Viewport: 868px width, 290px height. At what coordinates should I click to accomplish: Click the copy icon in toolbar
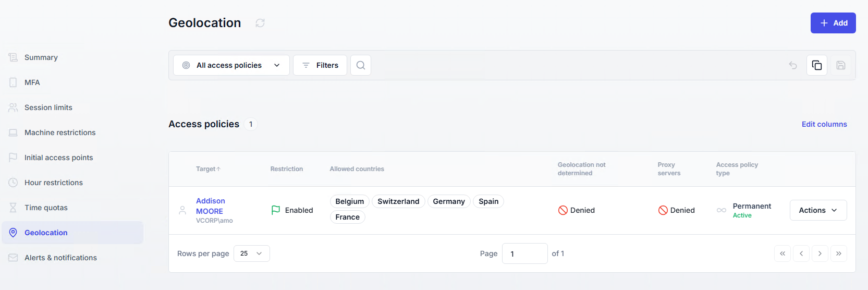817,65
